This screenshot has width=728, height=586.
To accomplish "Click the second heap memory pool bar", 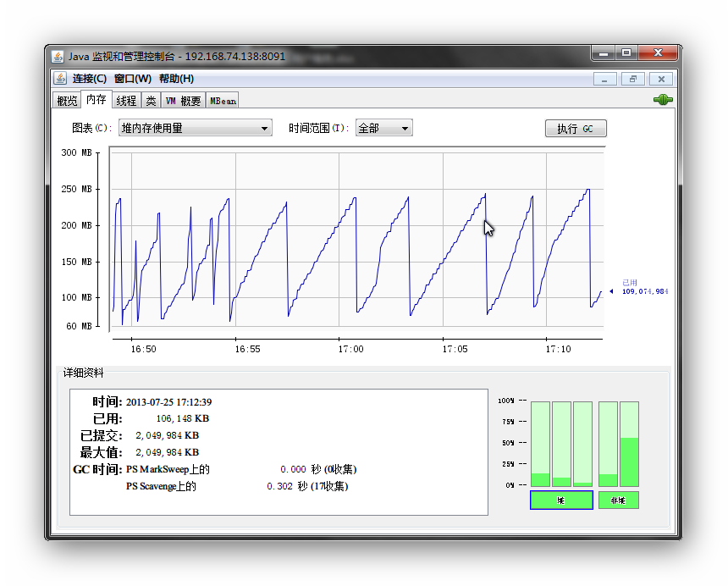I will [x=562, y=444].
